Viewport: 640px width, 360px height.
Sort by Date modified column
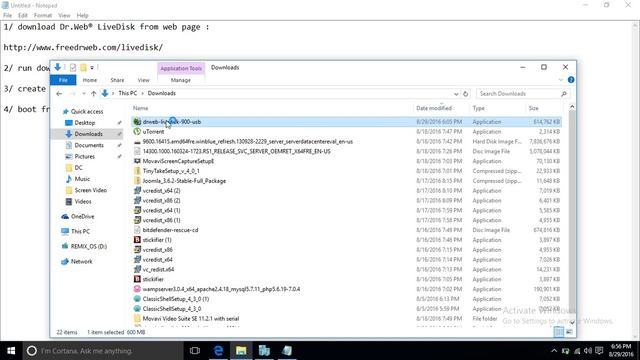(434, 108)
